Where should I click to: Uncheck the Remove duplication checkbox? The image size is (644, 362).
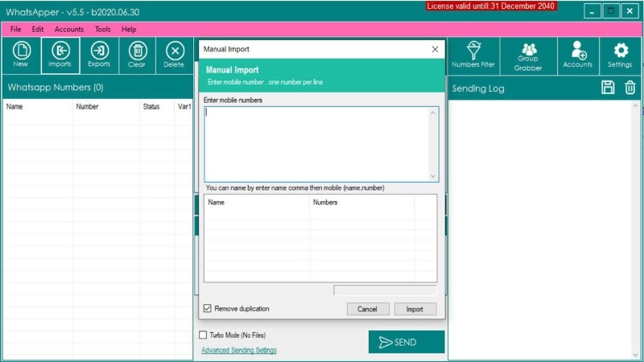(x=208, y=308)
